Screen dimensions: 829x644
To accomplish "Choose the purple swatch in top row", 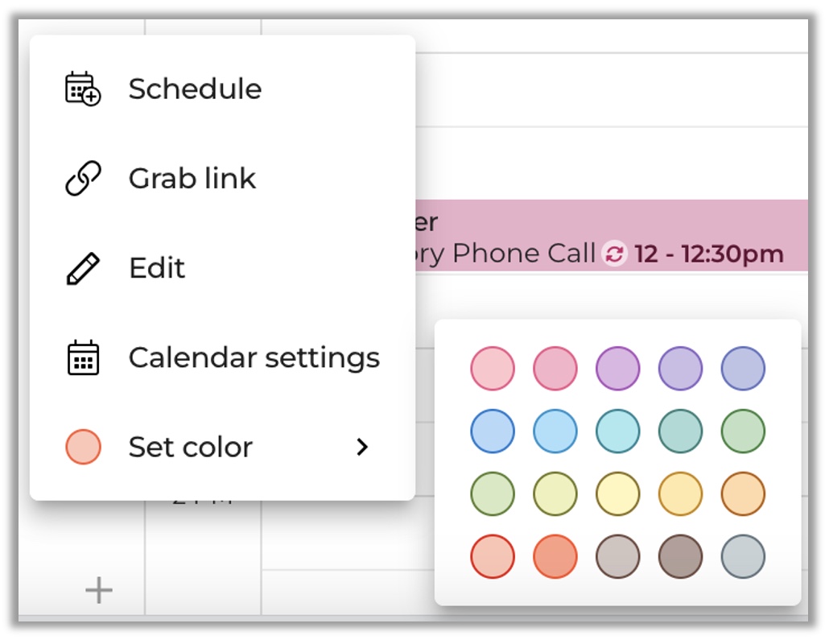I will [x=618, y=369].
